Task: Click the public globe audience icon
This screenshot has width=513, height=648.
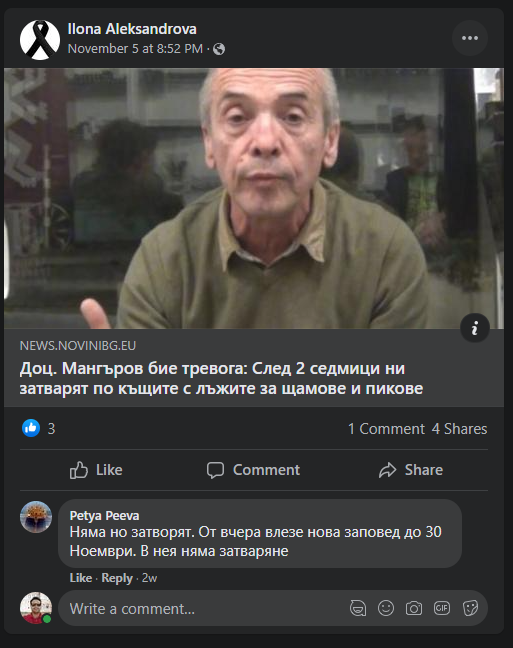Action: [219, 49]
